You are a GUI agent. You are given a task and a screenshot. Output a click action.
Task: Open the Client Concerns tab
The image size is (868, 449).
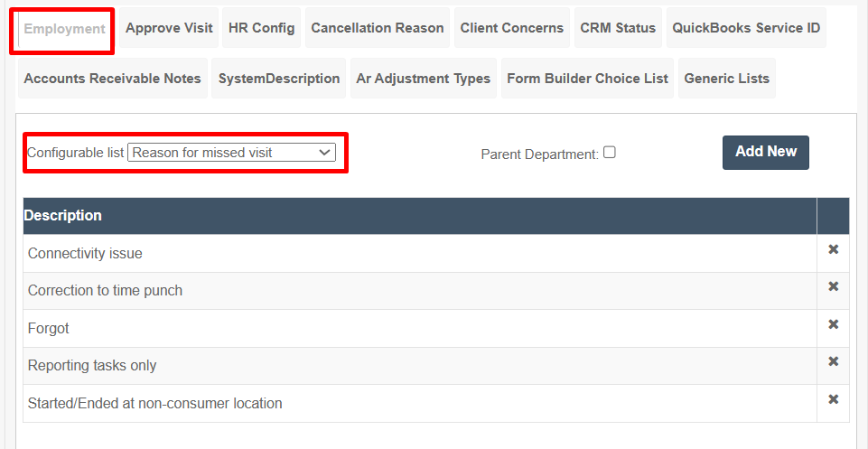click(x=511, y=28)
